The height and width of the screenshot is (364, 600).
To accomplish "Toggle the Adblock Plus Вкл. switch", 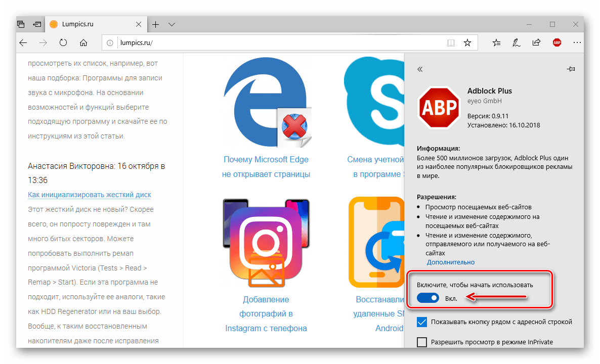I will (428, 298).
